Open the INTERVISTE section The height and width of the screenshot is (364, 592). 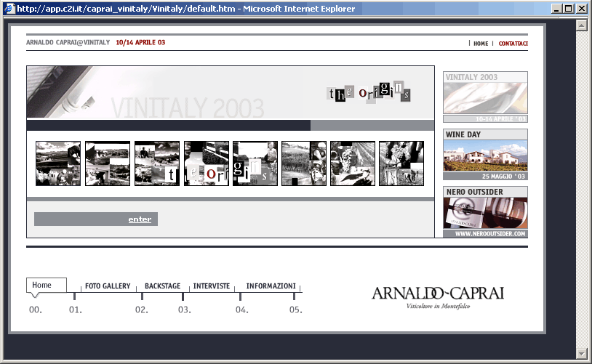(212, 286)
